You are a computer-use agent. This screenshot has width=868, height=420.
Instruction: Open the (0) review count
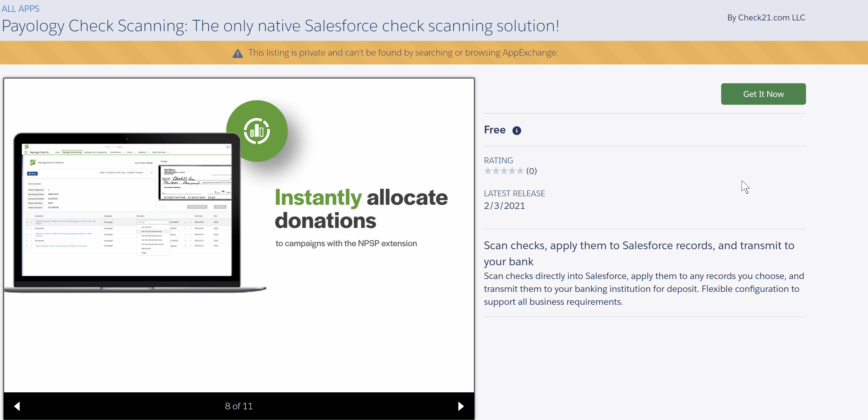click(531, 171)
